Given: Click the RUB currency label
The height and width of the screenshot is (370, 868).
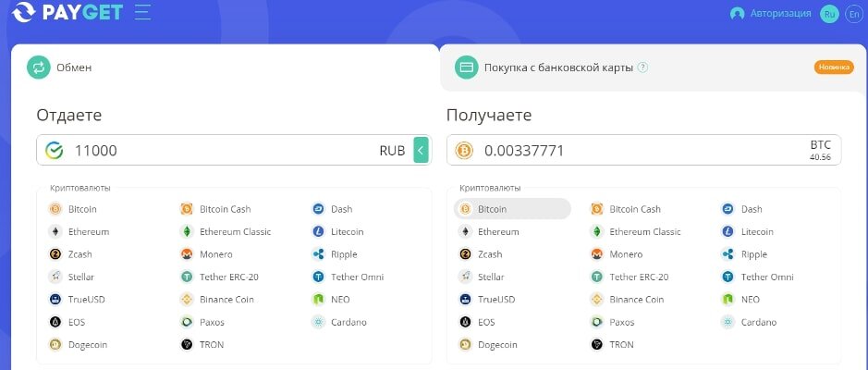Looking at the screenshot, I should (393, 150).
